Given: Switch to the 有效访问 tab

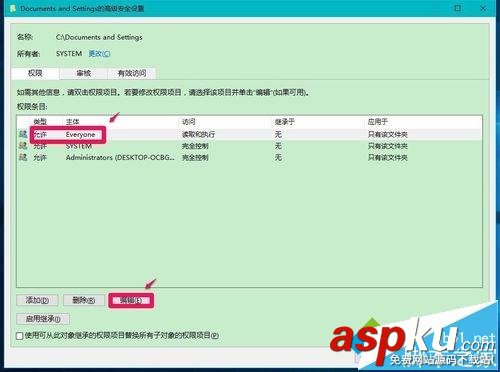Looking at the screenshot, I should pyautogui.click(x=132, y=73).
